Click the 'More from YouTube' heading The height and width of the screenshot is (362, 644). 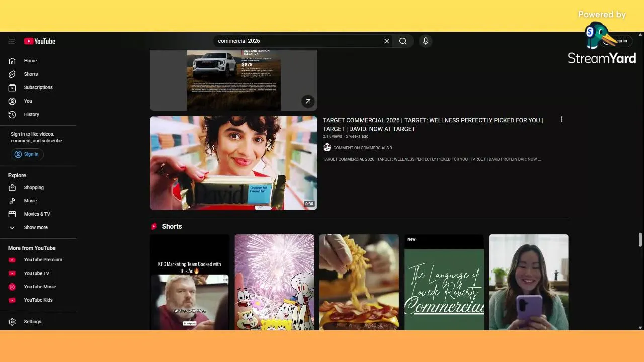point(32,248)
